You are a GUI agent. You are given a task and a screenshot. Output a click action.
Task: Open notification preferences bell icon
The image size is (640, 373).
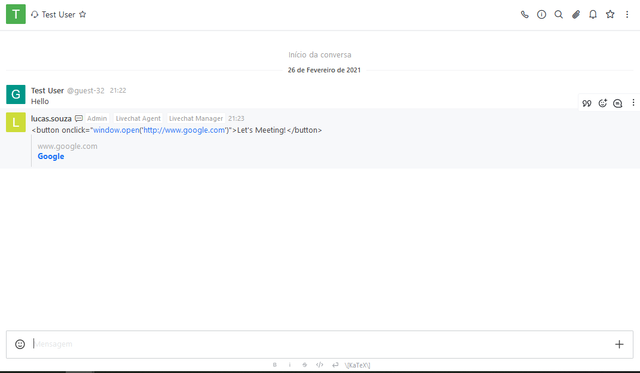click(593, 15)
